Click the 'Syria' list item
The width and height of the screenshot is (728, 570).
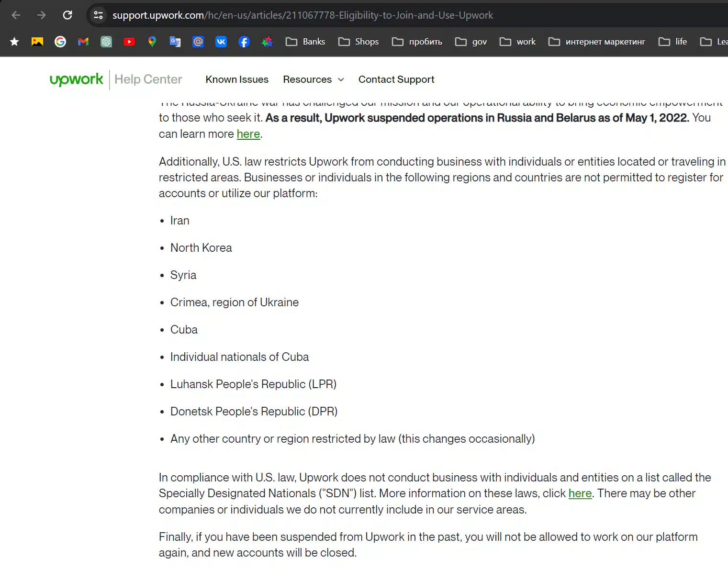coord(183,275)
